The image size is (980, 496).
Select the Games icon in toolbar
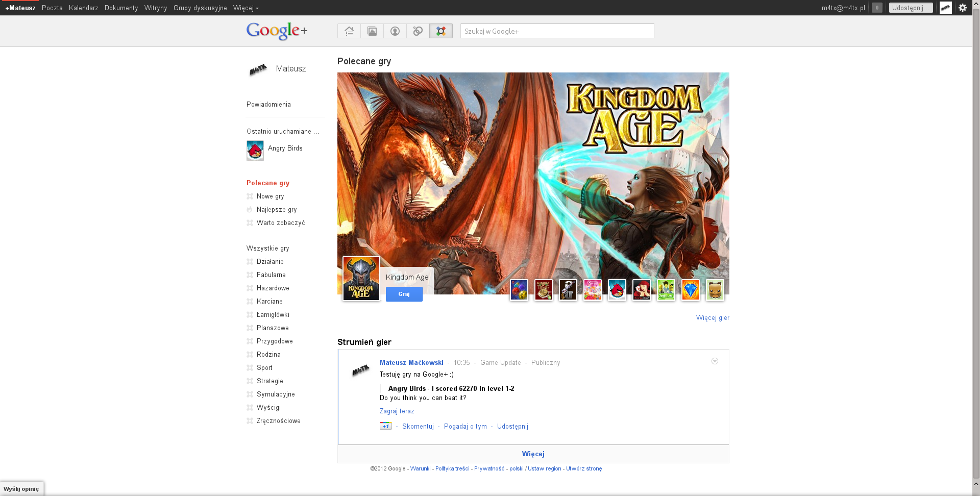tap(441, 31)
